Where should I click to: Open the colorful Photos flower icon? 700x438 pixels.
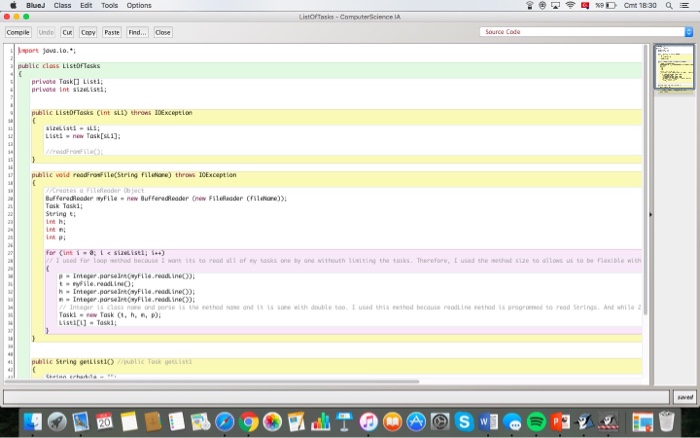[272, 421]
